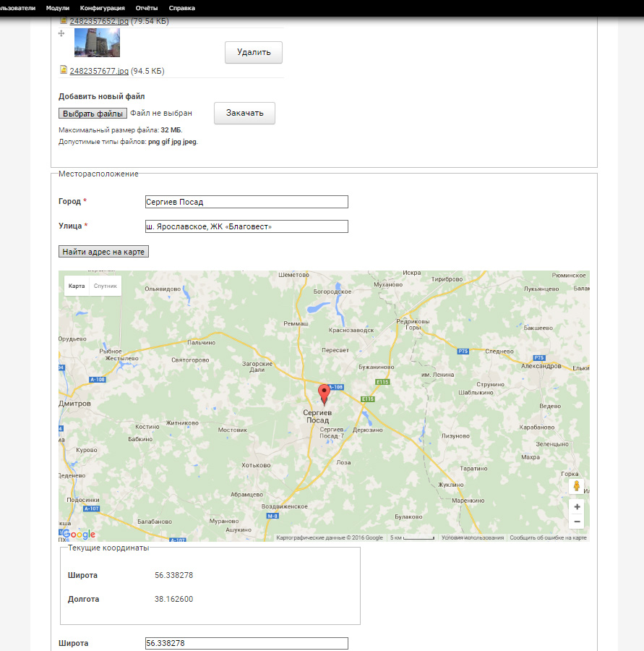This screenshot has height=651, width=644.
Task: Open the Справка menu
Action: 181,8
